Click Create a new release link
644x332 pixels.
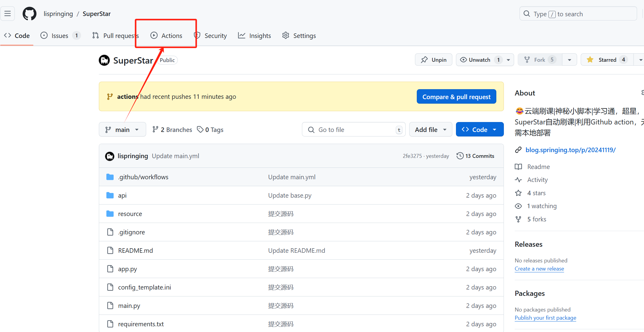tap(539, 268)
